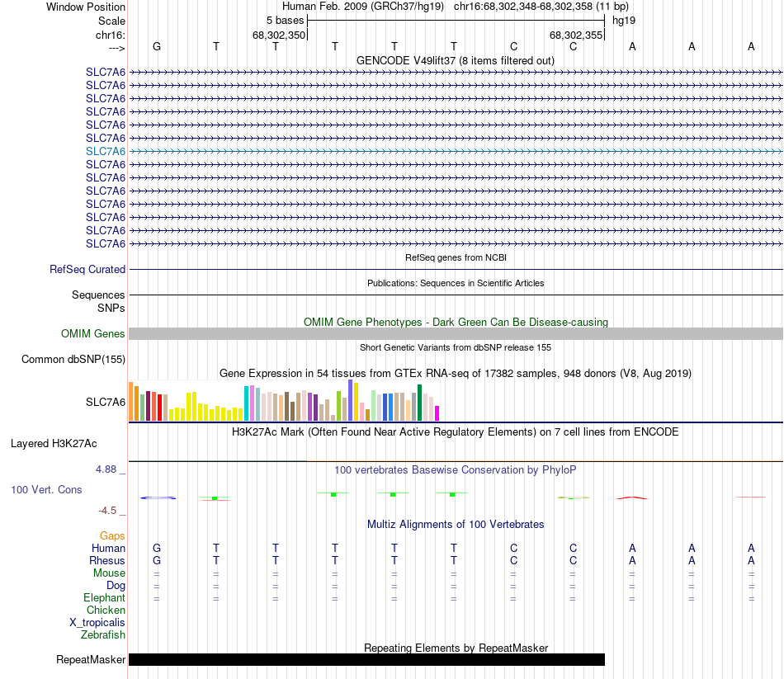Open RefSeq genes from NCBI title

[x=456, y=257]
